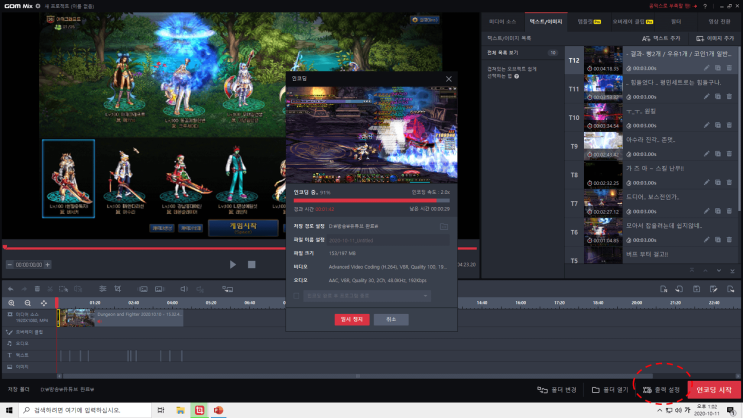This screenshot has height=418, width=743.
Task: Click the redo arrow in timeline toolbar
Action: 24,289
